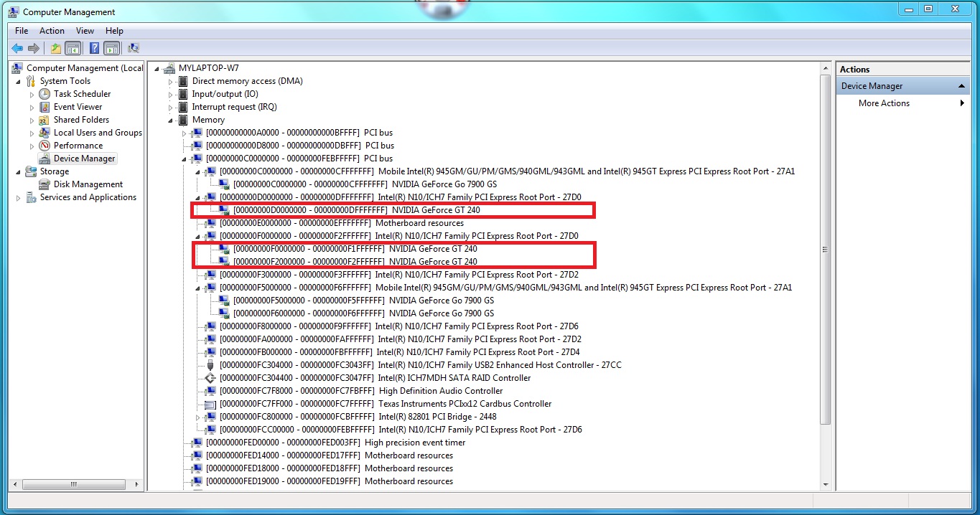Click High Definition Audio Controller icon
Image resolution: width=980 pixels, height=515 pixels.
[210, 391]
